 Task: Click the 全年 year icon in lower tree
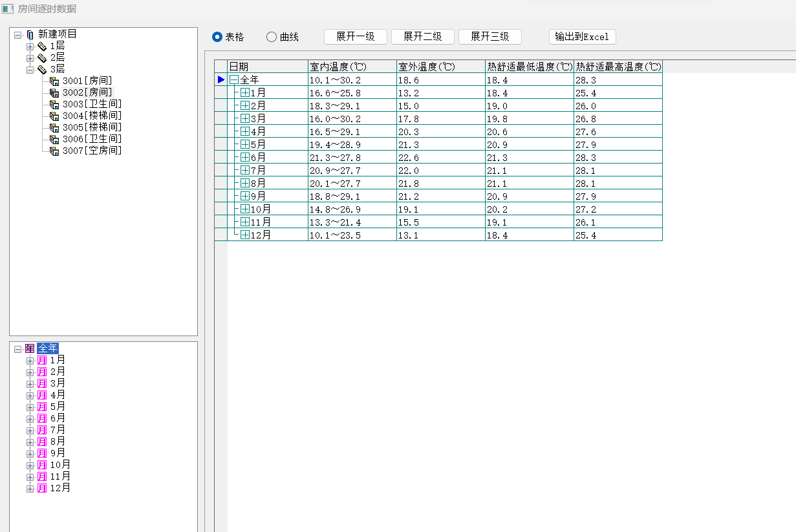click(30, 348)
